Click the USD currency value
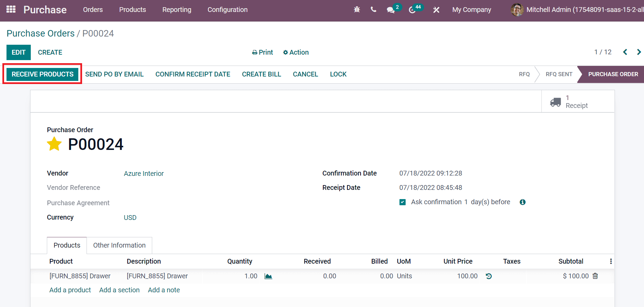Image resolution: width=644 pixels, height=307 pixels. [130, 218]
